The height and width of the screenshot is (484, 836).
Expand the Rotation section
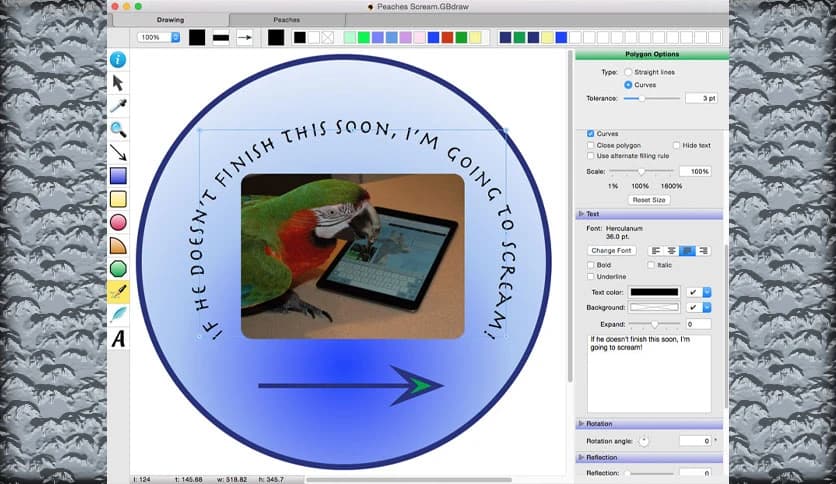[x=581, y=424]
